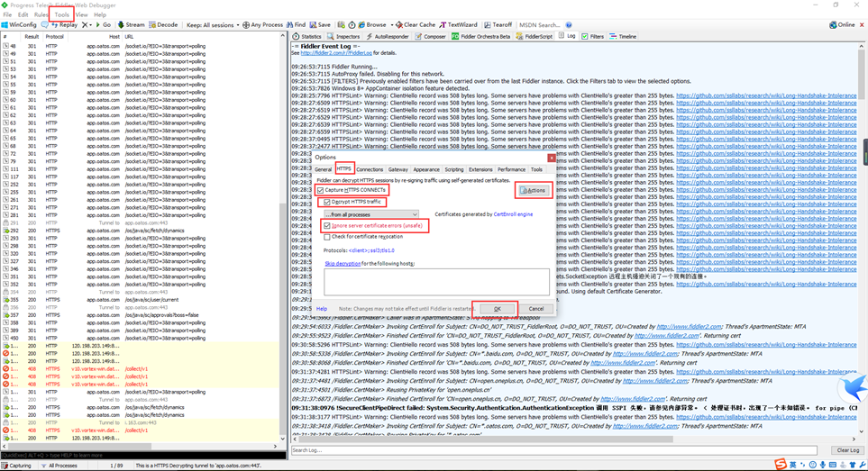Open the Rules menu
Screen dimensions: 868x471
[x=41, y=15]
